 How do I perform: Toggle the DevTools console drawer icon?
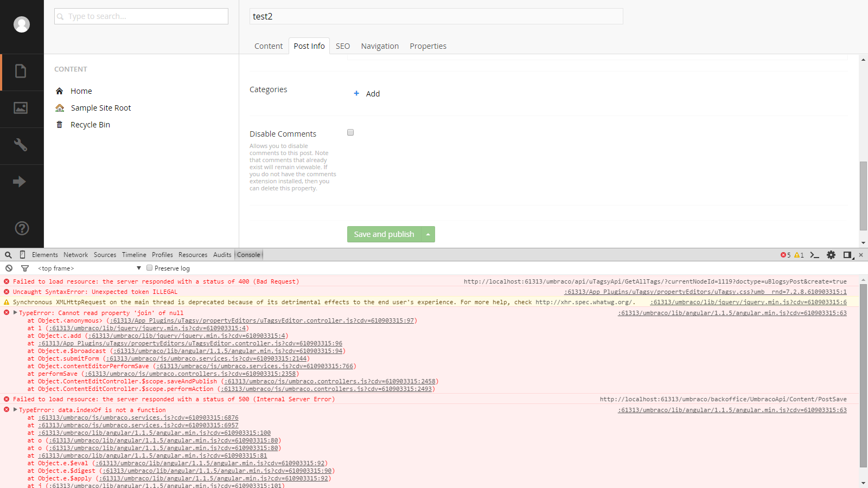click(x=814, y=255)
